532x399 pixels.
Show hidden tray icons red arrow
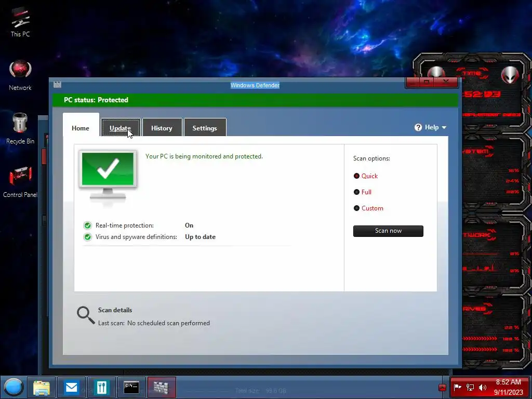(x=442, y=388)
